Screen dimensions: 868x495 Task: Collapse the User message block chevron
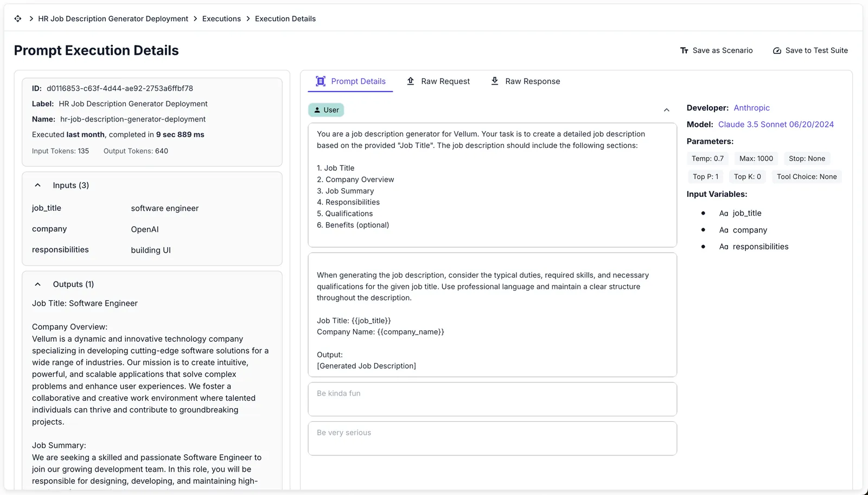click(667, 110)
